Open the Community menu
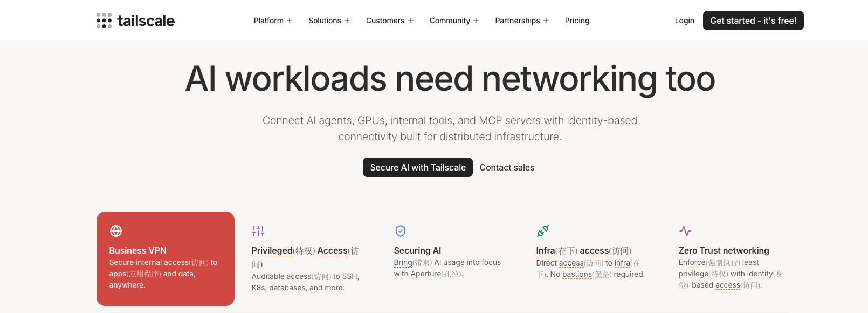The image size is (868, 313). [x=450, y=21]
